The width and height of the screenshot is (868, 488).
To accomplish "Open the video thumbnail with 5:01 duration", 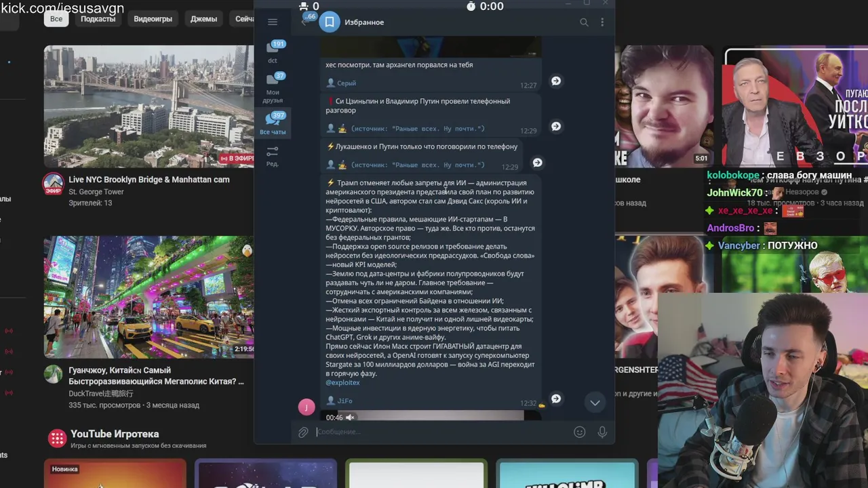I will click(664, 106).
